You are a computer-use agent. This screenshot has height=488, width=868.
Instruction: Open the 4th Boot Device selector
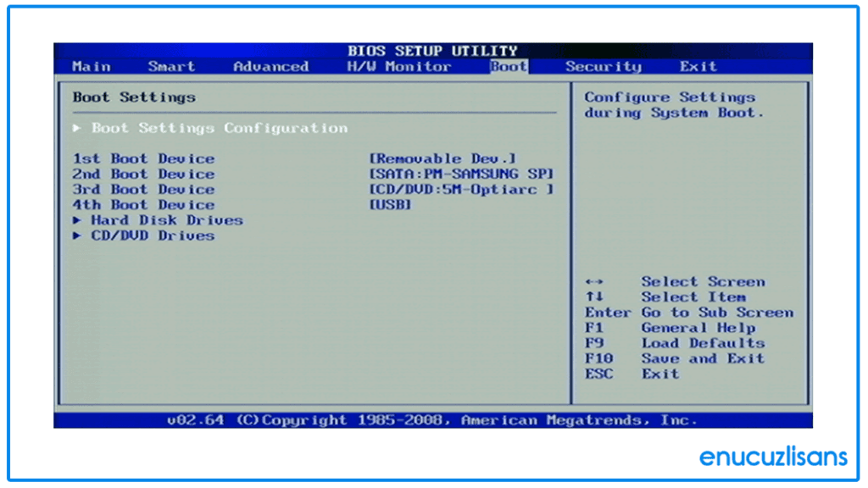(142, 204)
